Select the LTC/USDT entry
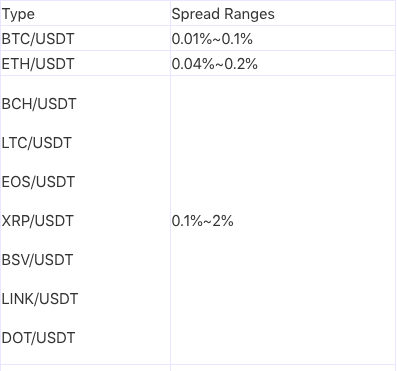 (36, 143)
